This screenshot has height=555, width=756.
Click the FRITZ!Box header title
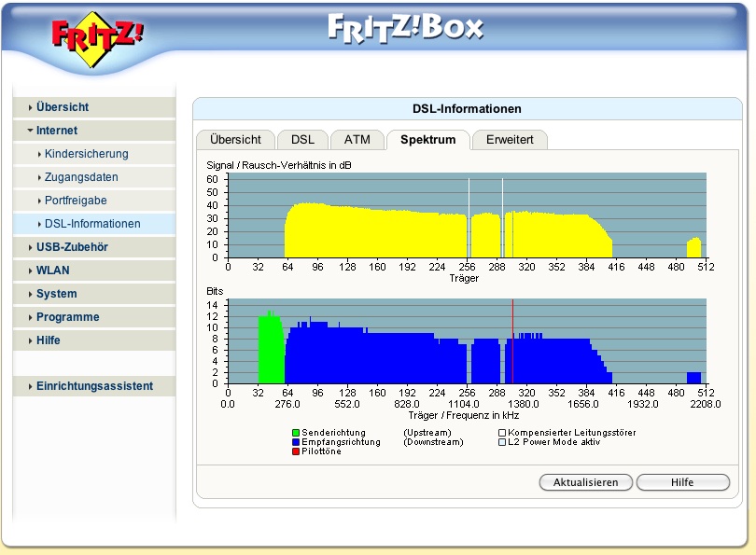coord(405,28)
